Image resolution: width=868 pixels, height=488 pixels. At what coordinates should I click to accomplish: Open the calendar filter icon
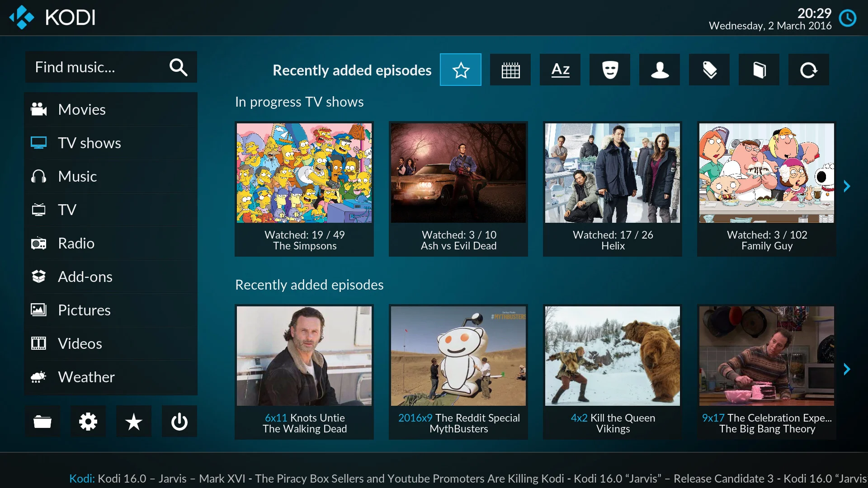[510, 70]
